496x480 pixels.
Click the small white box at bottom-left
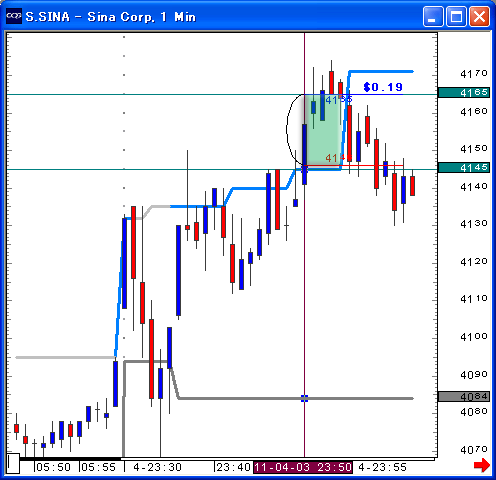[x=13, y=463]
